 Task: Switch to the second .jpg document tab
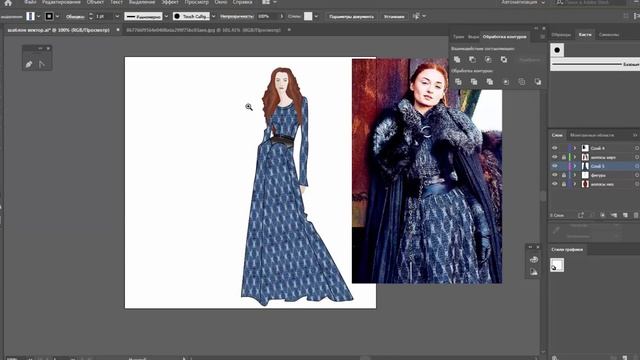(x=203, y=30)
